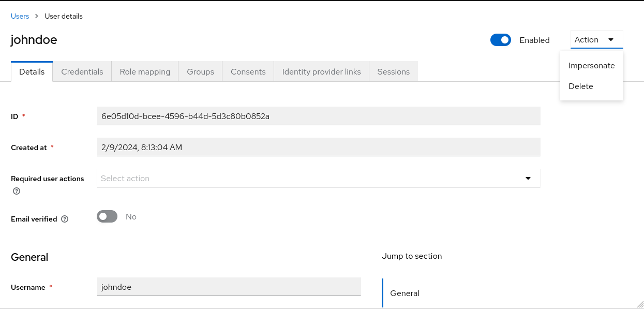Open the Required user actions selector

pos(319,178)
